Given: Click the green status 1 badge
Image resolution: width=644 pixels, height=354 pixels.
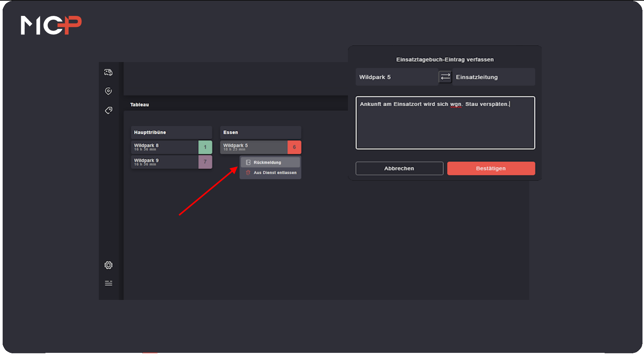Looking at the screenshot, I should [205, 147].
